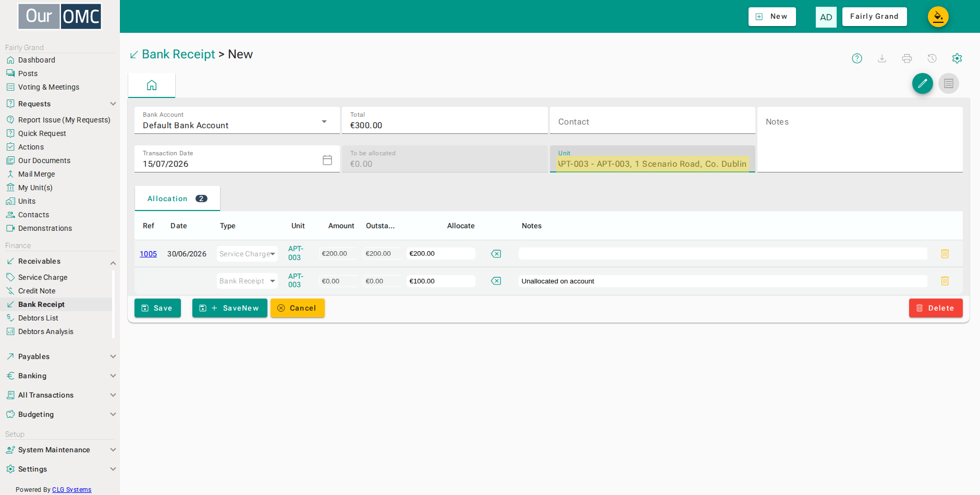
Task: Open the Transaction Date calendar picker
Action: [x=327, y=160]
